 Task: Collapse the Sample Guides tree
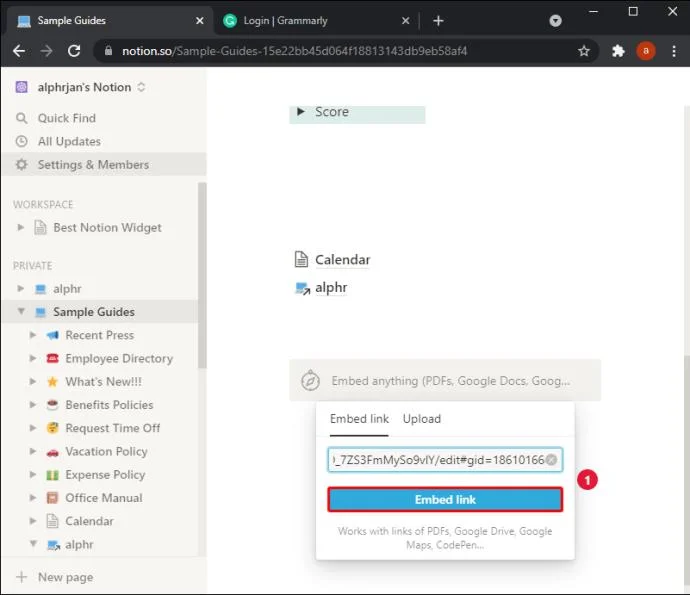coord(21,312)
